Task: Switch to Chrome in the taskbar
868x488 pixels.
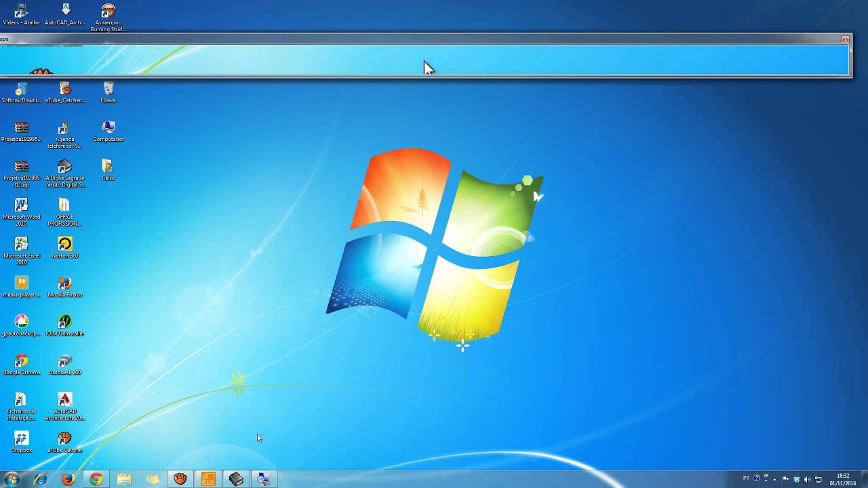Action: (96, 479)
